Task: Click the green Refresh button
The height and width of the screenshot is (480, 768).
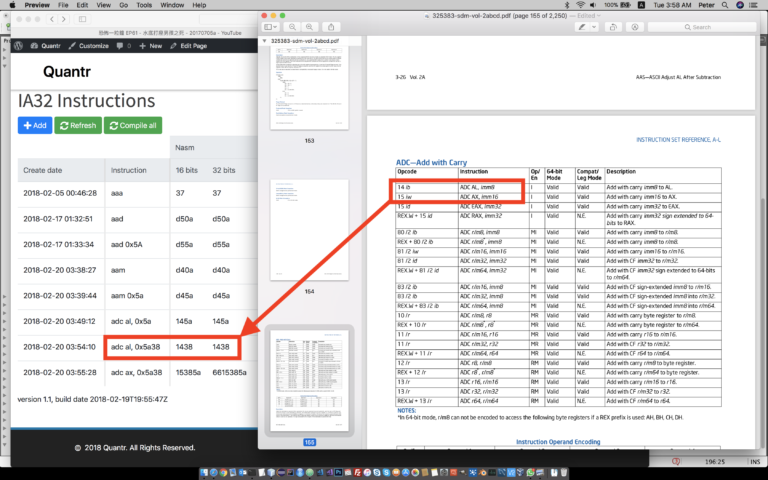Action: pyautogui.click(x=78, y=125)
